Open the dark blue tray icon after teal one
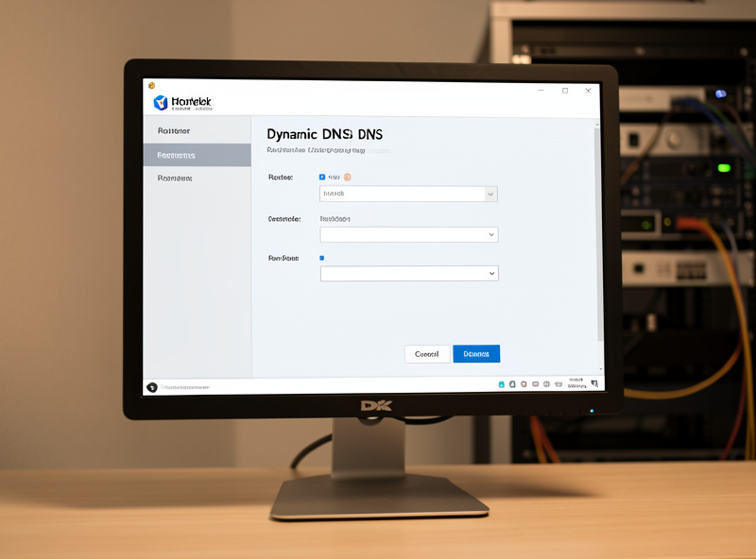The width and height of the screenshot is (756, 559). 512,384
